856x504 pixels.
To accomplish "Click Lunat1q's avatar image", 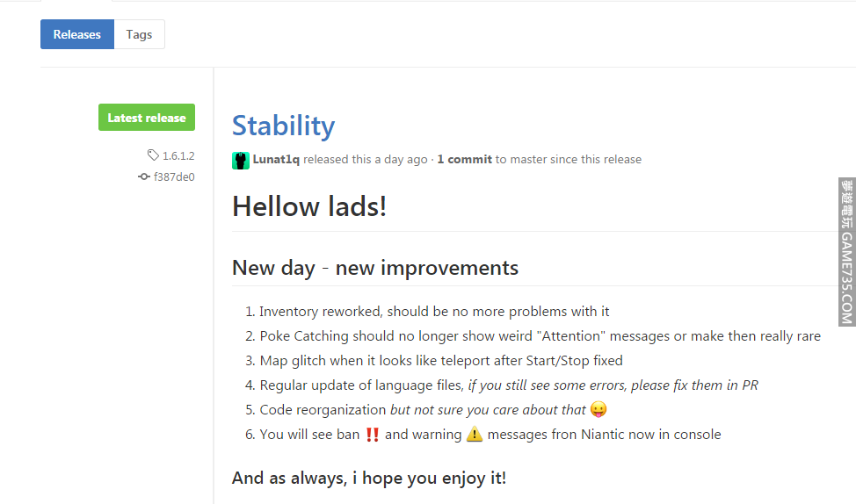I will pos(241,160).
